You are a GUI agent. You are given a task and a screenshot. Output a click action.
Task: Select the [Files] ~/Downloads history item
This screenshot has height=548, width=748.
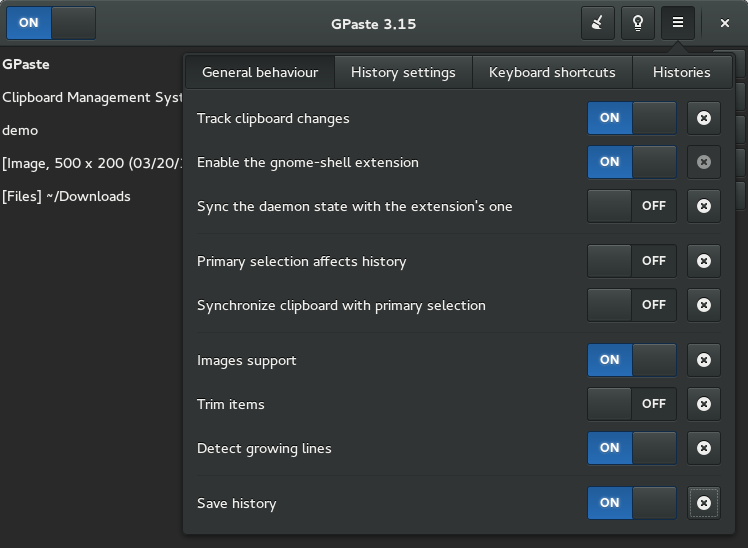tap(92, 196)
